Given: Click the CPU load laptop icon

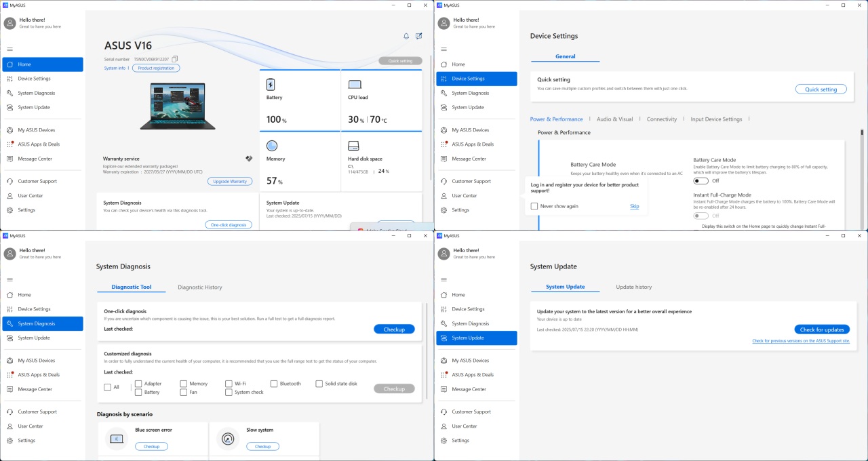Looking at the screenshot, I should (355, 85).
